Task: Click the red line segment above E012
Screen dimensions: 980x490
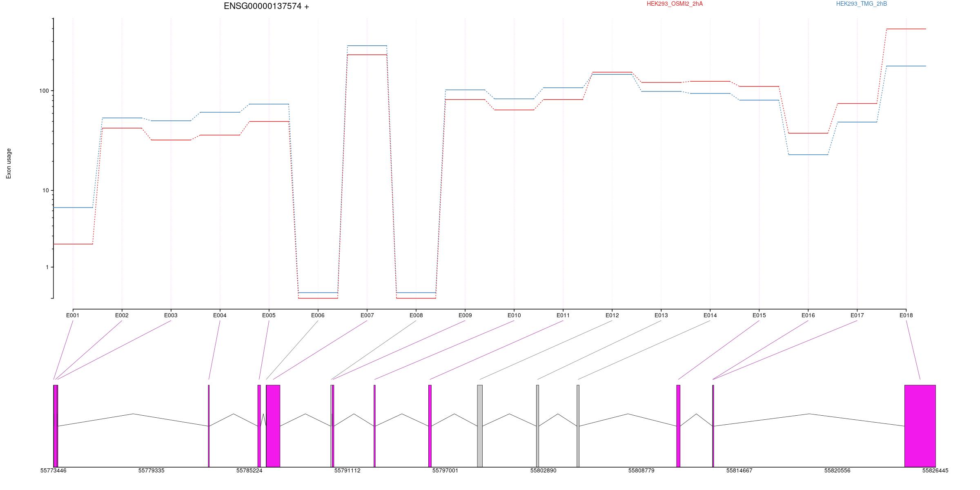Action: 612,72
